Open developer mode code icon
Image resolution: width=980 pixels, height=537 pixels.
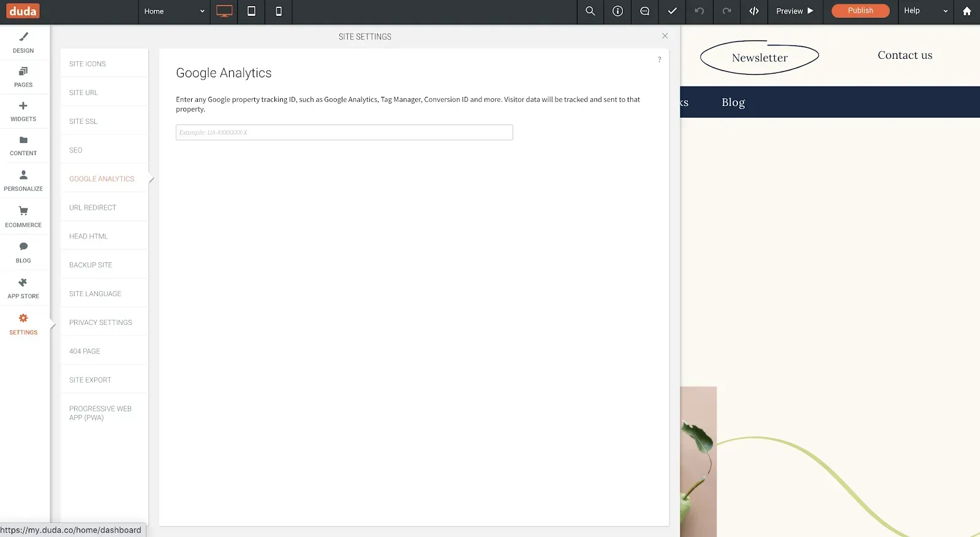click(754, 11)
